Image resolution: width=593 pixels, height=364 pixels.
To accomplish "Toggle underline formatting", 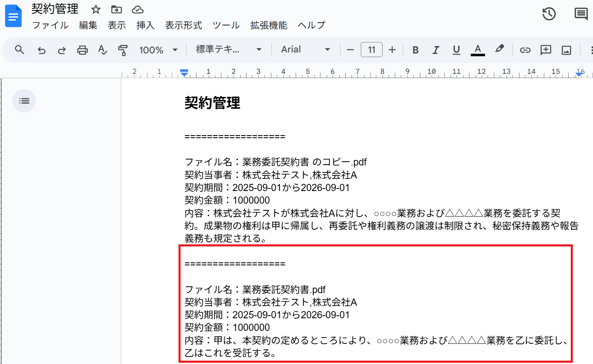I will tap(456, 50).
